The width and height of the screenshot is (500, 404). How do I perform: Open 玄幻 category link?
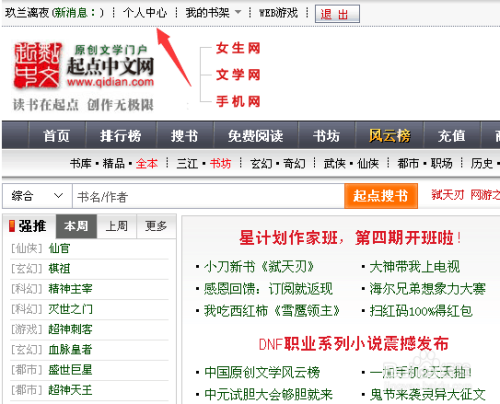(261, 164)
